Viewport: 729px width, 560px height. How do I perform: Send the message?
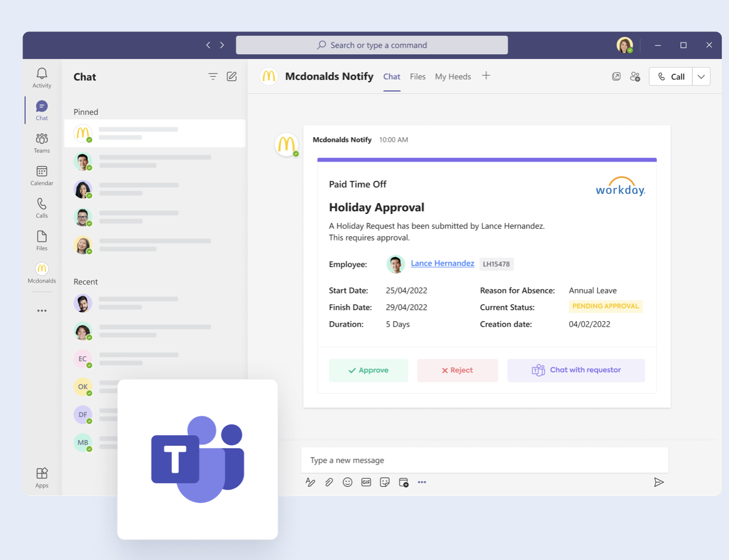[x=659, y=482]
